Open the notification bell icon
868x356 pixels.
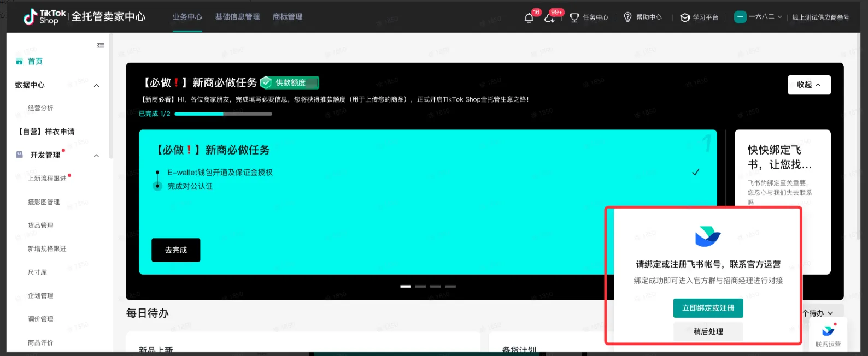pyautogui.click(x=529, y=18)
